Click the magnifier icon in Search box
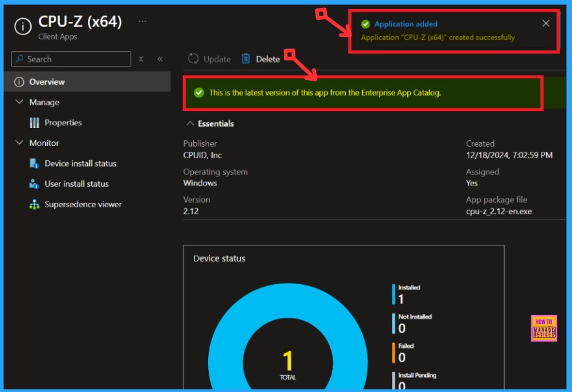 (x=19, y=59)
